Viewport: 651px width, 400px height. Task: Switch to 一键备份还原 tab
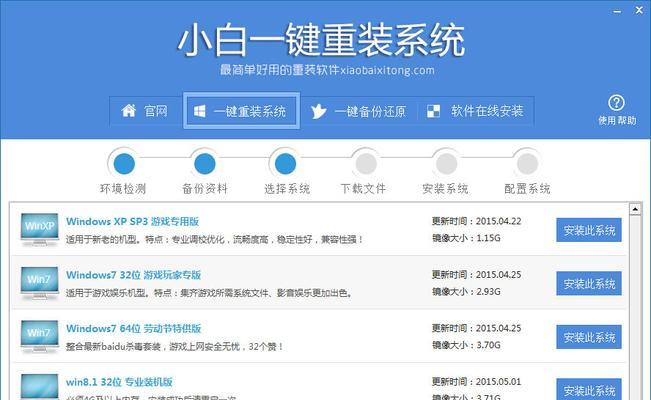[x=359, y=111]
